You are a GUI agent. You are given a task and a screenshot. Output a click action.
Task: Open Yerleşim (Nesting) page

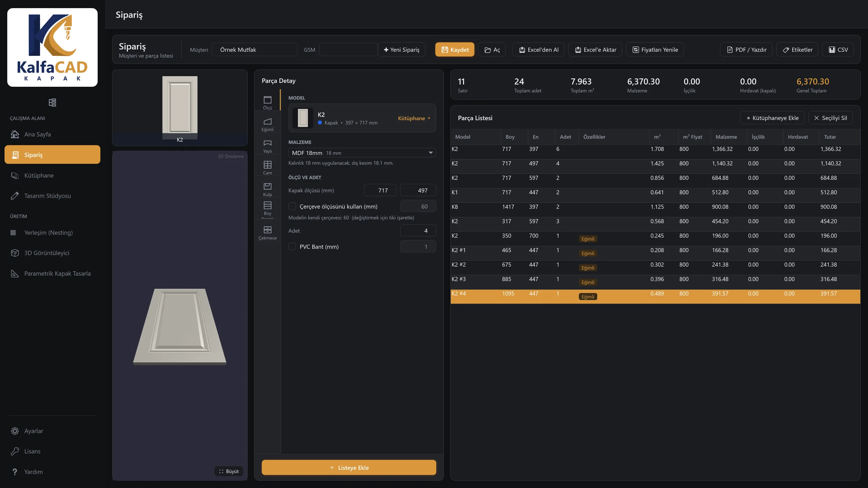[52, 232]
